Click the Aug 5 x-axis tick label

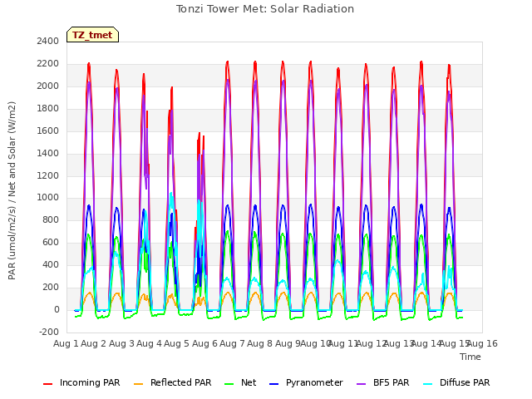(176, 343)
